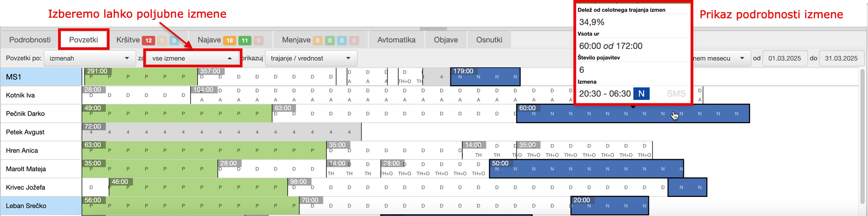Click the SMS label in the shift tooltip
868x216 pixels.
click(x=676, y=94)
